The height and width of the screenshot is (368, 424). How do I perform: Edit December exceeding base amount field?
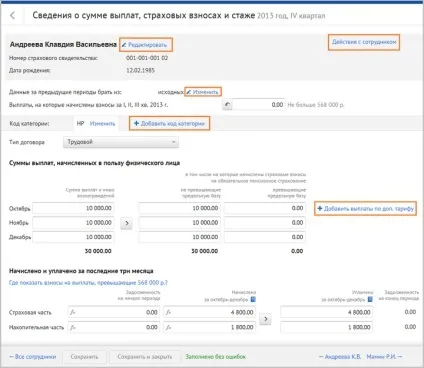click(265, 237)
